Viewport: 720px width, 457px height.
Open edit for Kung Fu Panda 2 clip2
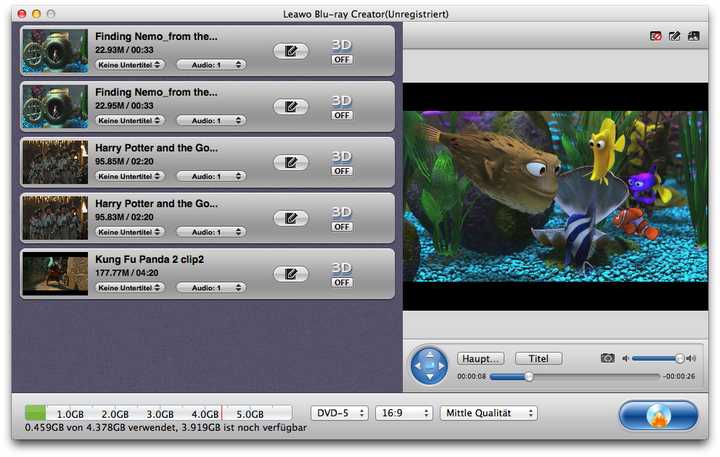coord(290,274)
